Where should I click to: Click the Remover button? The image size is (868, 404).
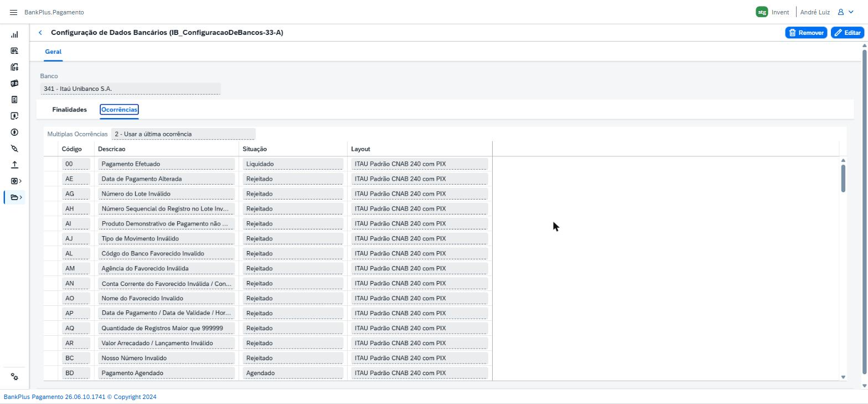point(806,33)
